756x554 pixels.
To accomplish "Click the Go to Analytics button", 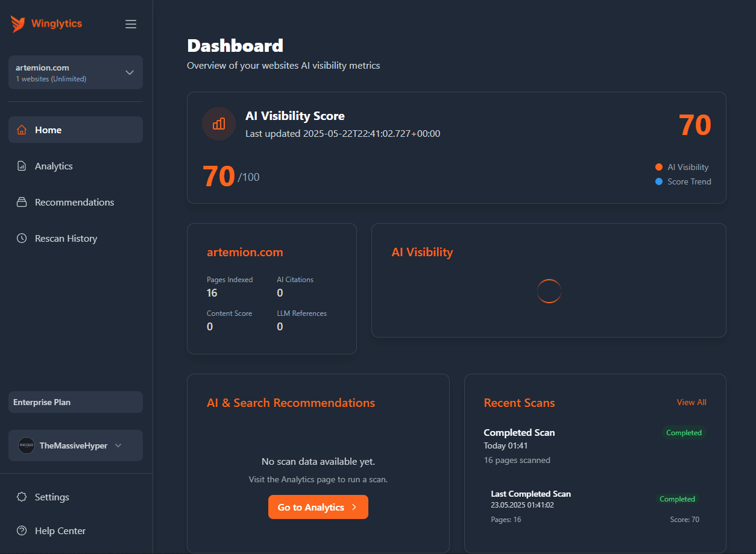I will tap(318, 507).
